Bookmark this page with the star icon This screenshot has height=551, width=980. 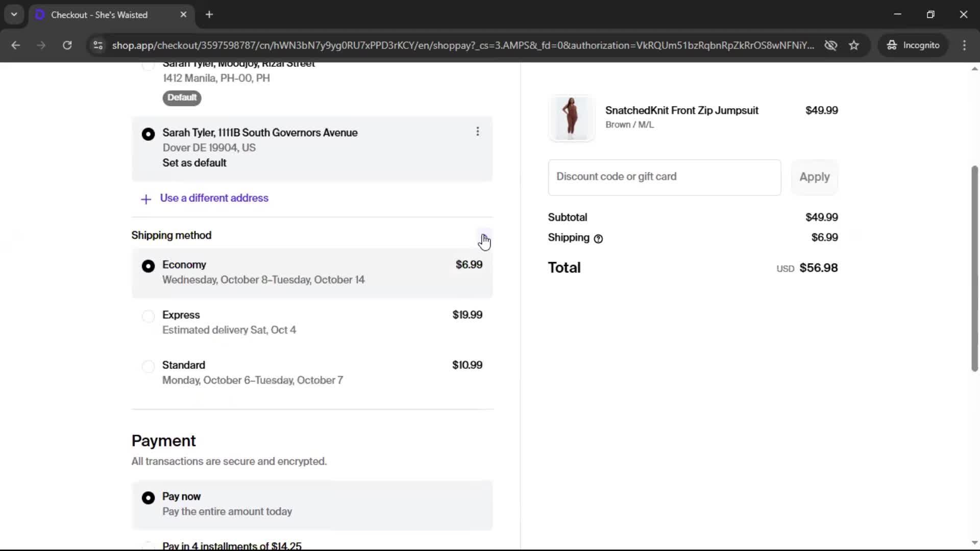point(854,45)
